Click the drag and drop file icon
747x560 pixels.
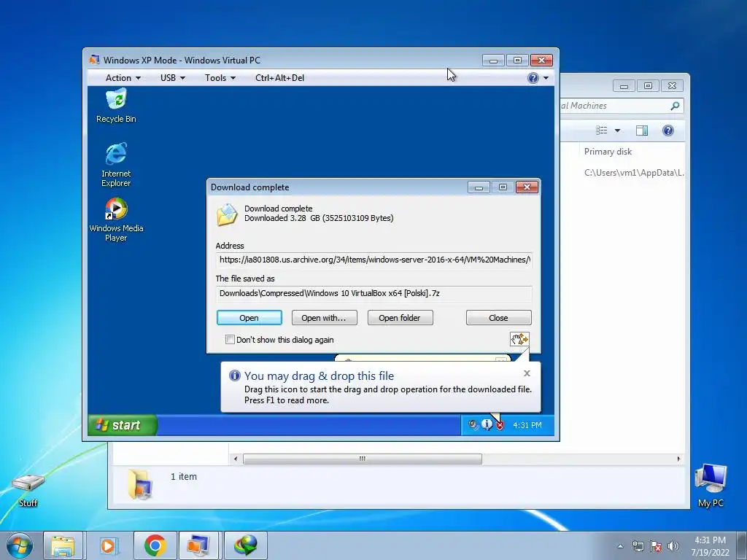pos(519,339)
